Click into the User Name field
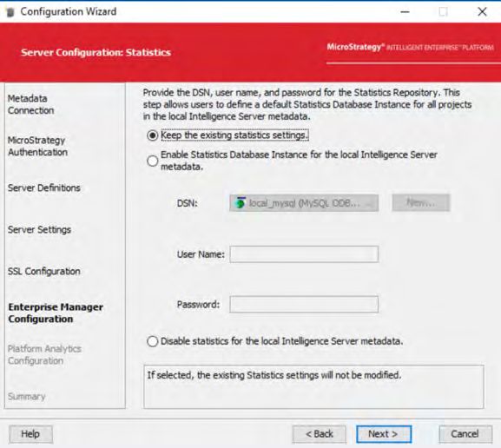 click(x=304, y=254)
